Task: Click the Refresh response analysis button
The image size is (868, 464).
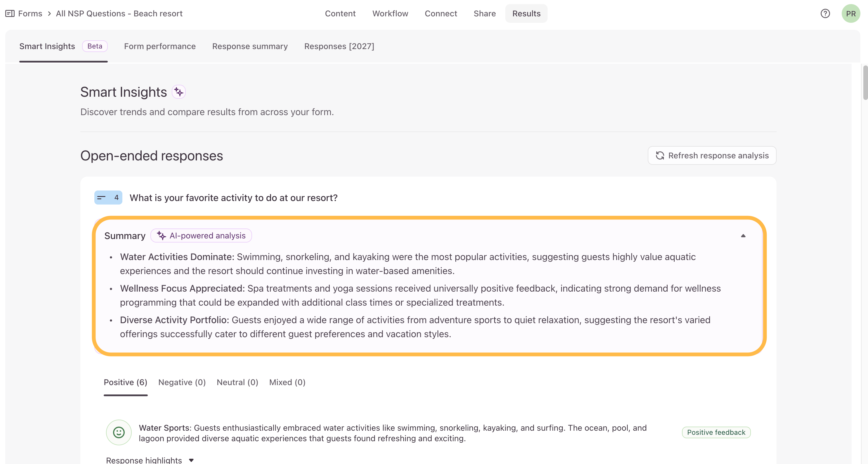Action: pyautogui.click(x=712, y=155)
